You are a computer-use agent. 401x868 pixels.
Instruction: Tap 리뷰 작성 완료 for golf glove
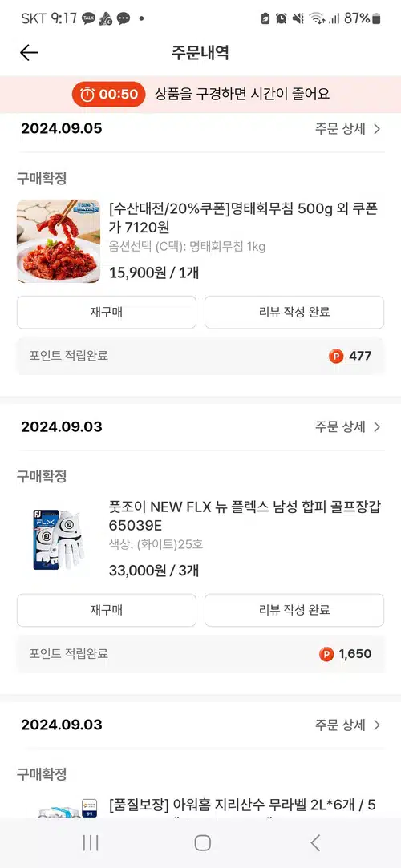(x=294, y=610)
